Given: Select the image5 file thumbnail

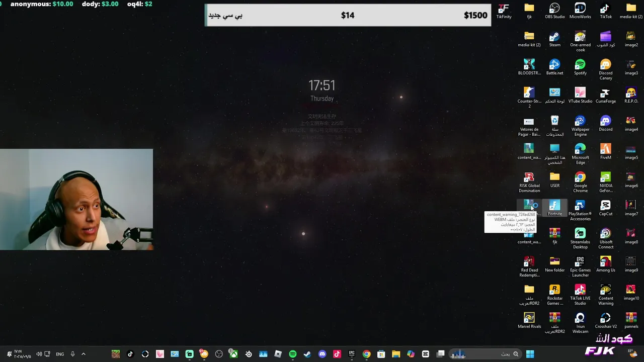Looking at the screenshot, I should tap(631, 151).
